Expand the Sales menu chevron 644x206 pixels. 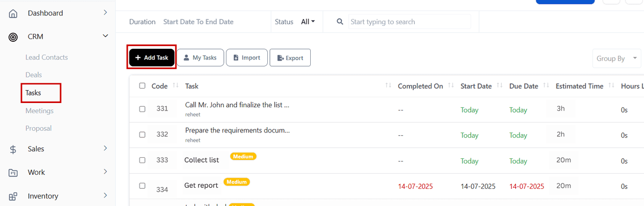coord(105,148)
